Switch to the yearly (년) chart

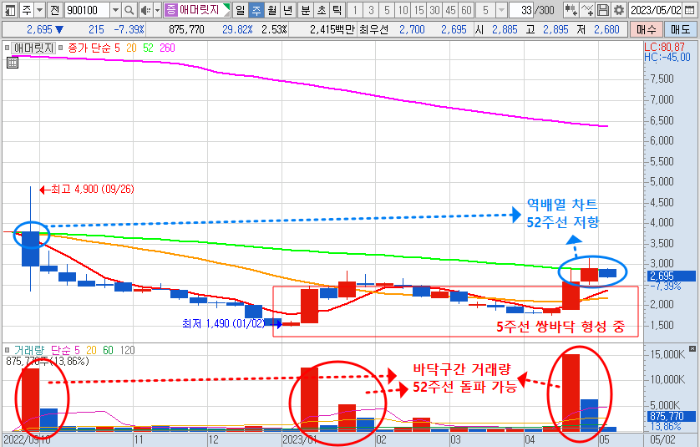pos(288,10)
